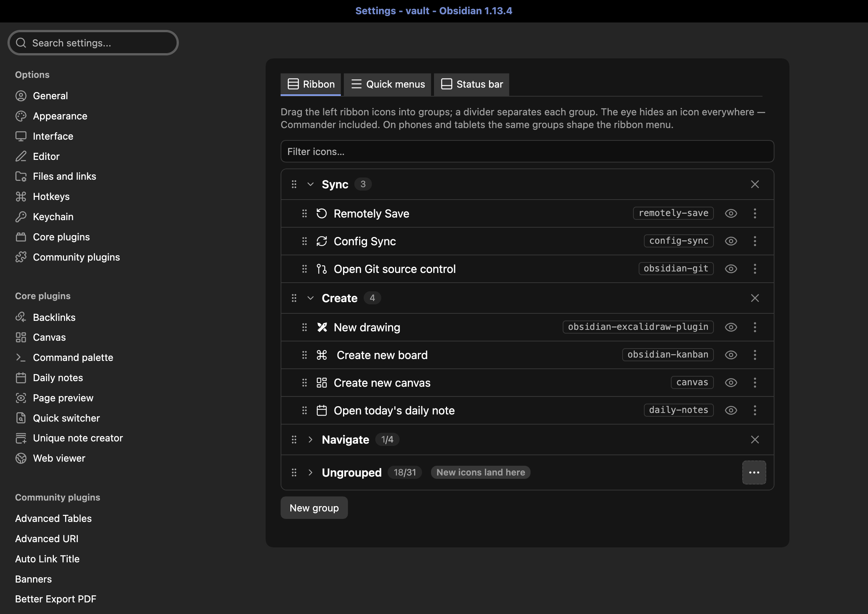The image size is (868, 614).
Task: Open more options for Config Sync
Action: click(x=755, y=241)
